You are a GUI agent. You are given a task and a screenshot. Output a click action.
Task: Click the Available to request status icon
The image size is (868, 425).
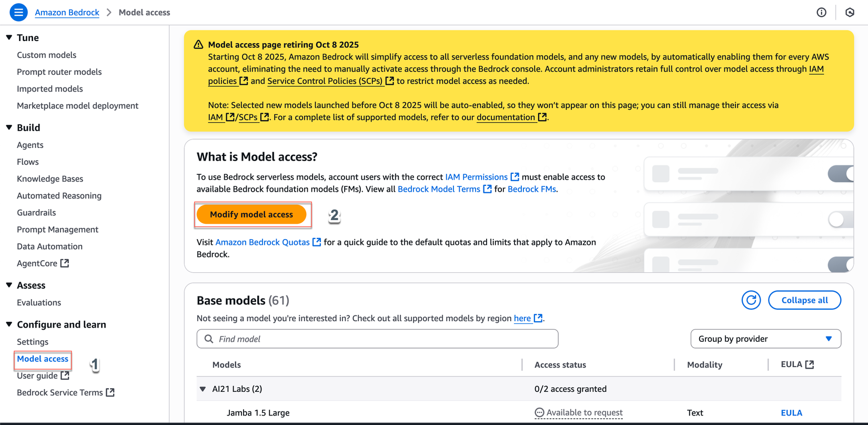click(539, 413)
